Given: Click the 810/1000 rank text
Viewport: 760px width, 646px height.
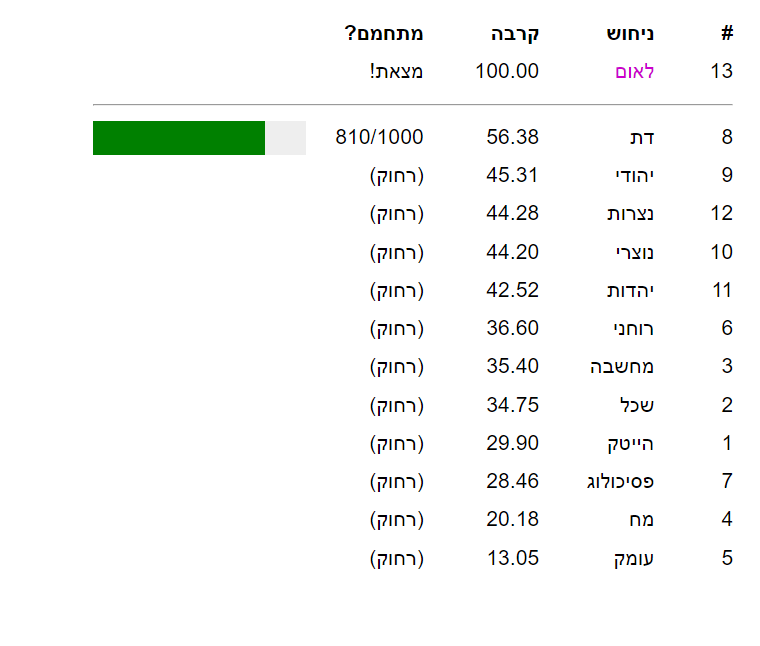Looking at the screenshot, I should click(x=379, y=138).
